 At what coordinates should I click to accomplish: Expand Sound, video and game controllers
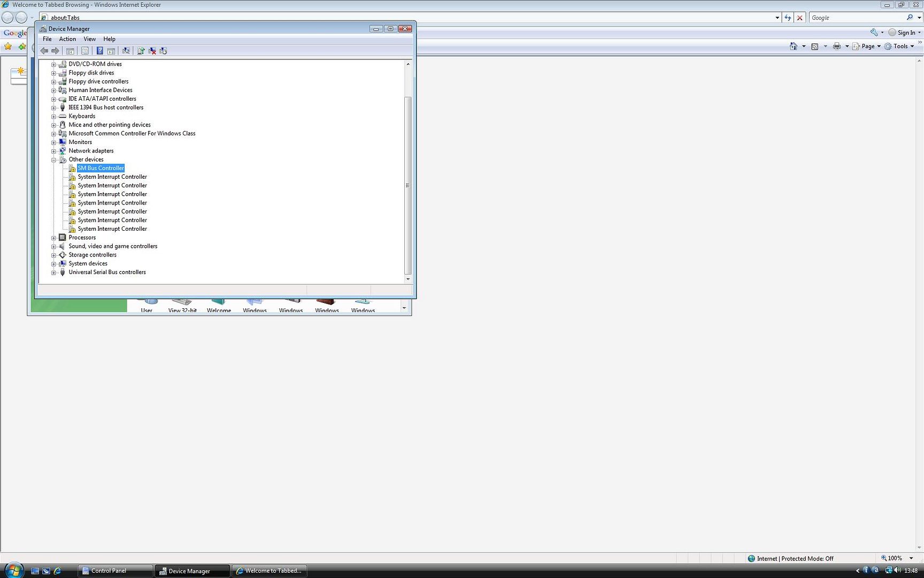tap(53, 247)
